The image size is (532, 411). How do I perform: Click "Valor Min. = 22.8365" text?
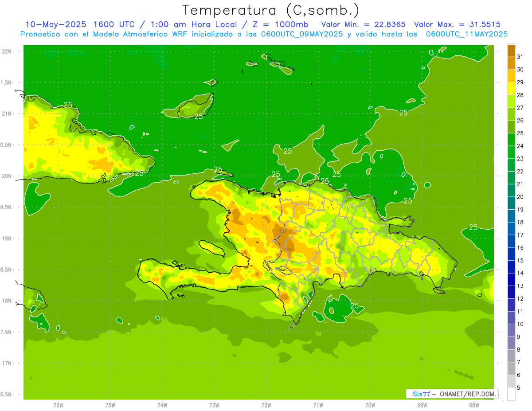click(x=363, y=24)
